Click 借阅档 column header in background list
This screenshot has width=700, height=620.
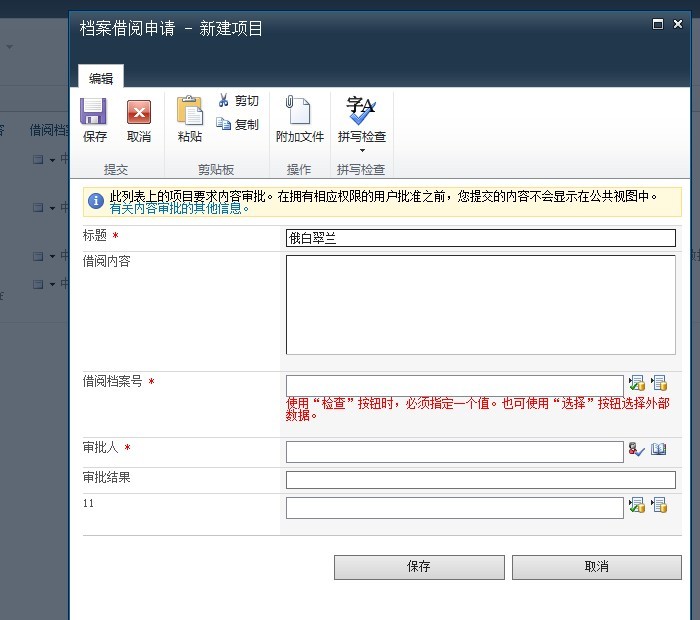click(x=50, y=130)
